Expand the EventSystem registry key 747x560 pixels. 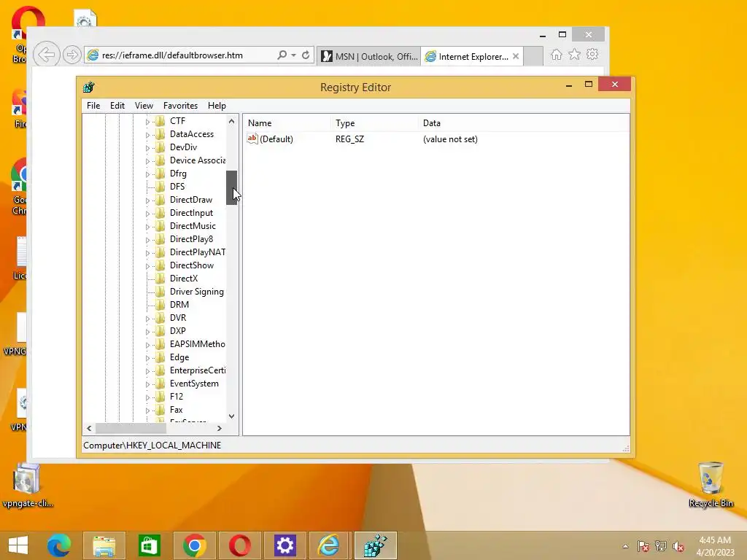[147, 384]
